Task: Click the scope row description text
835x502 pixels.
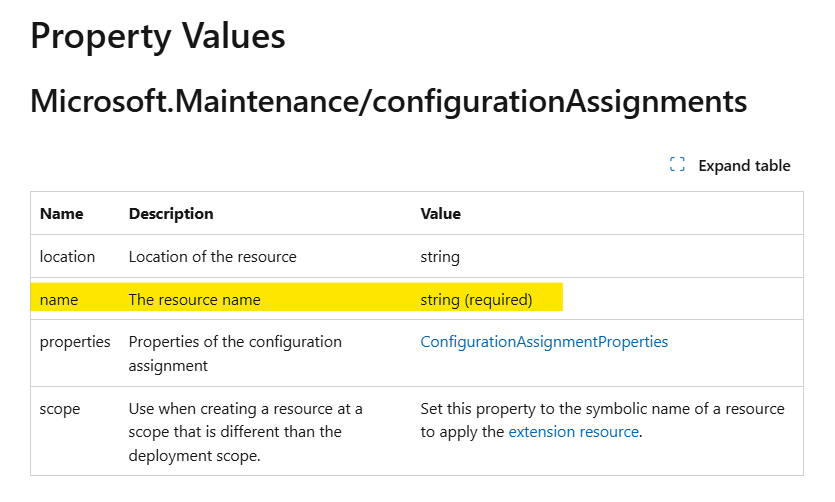Action: [245, 432]
